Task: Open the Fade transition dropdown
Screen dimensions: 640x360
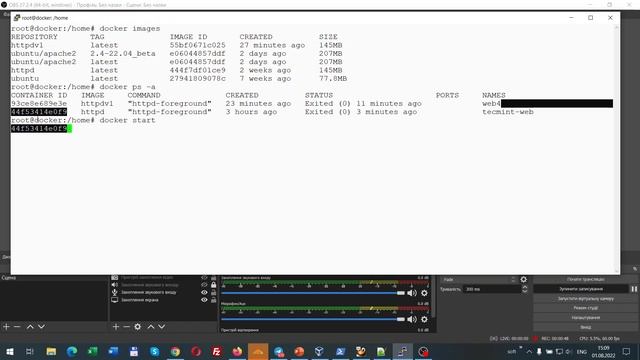Action: click(479, 280)
